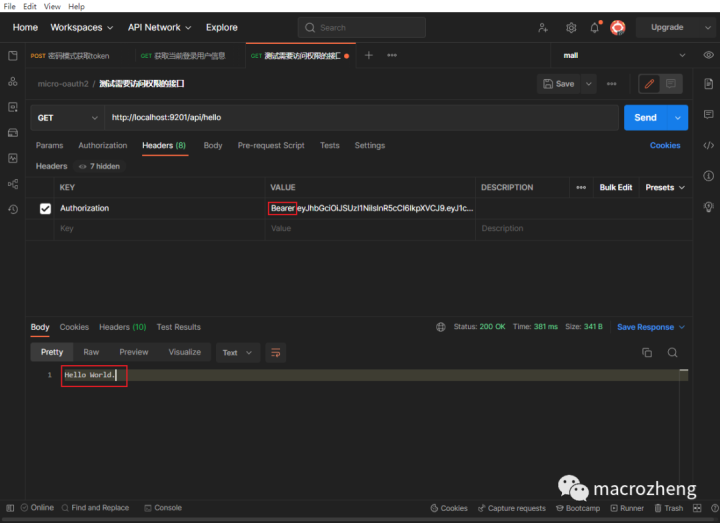The image size is (720, 523).
Task: Open tab options ellipsis next to plus
Action: tap(392, 56)
